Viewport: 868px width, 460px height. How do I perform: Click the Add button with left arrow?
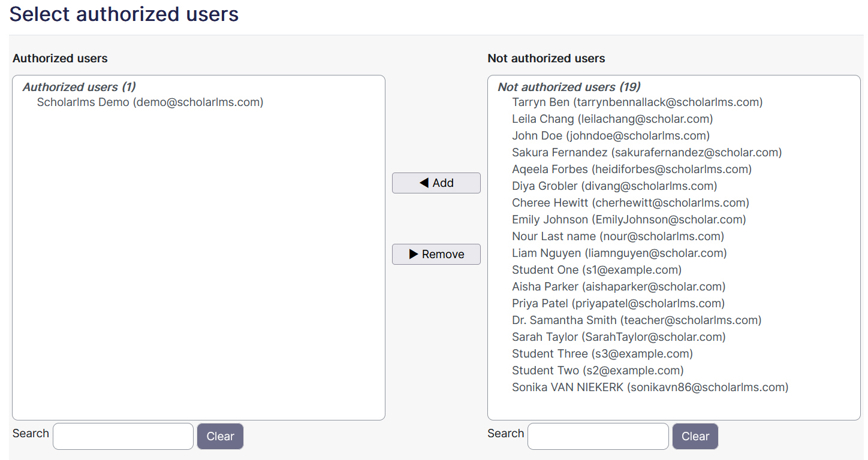tap(436, 183)
